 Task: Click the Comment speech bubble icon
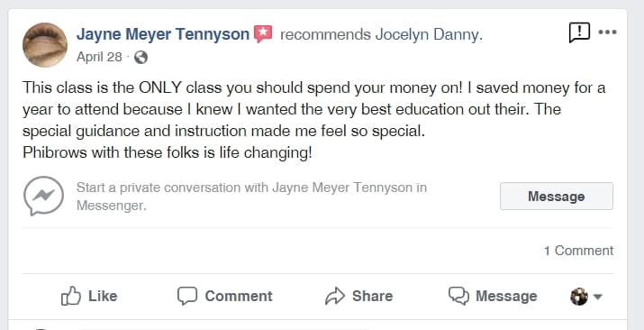pyautogui.click(x=187, y=296)
